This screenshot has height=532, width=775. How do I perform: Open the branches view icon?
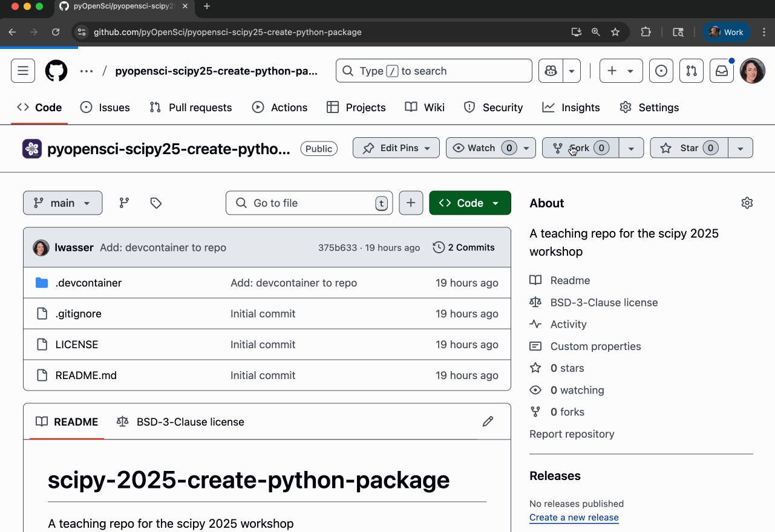coord(124,203)
